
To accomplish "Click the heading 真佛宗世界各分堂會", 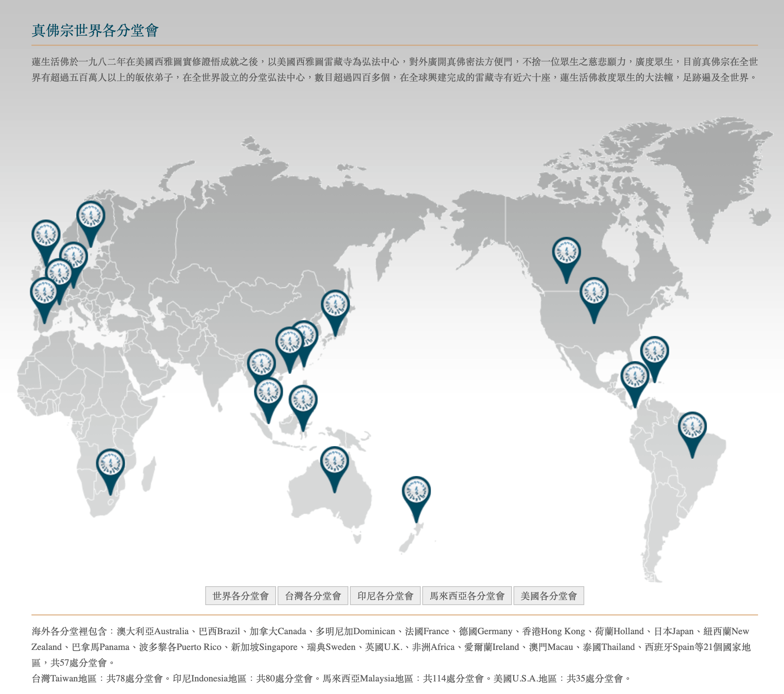I will (95, 30).
